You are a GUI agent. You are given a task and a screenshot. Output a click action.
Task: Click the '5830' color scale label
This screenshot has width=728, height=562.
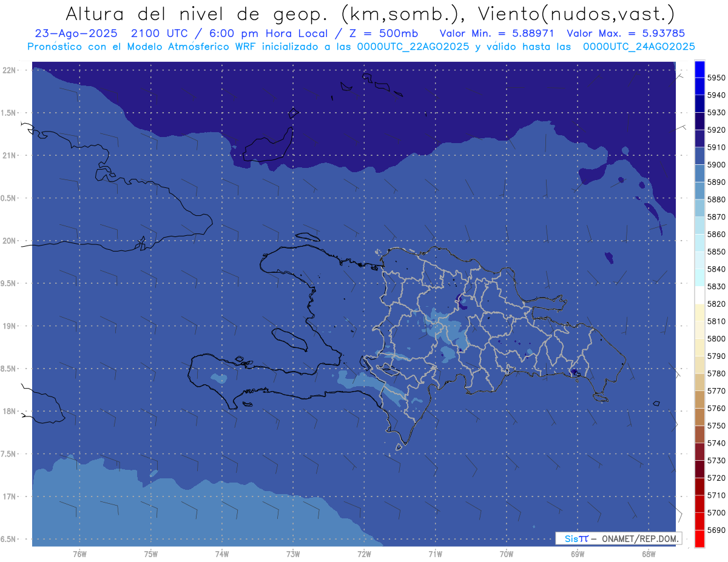click(x=716, y=287)
